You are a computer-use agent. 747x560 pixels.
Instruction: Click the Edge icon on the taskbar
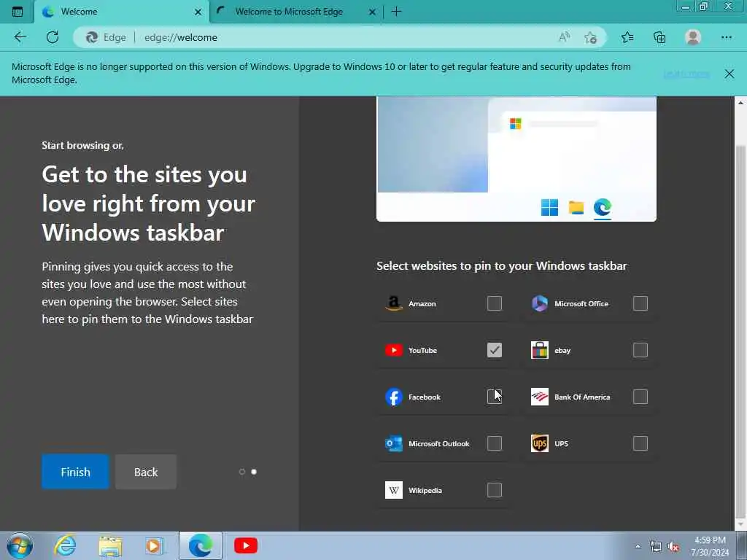click(x=201, y=545)
